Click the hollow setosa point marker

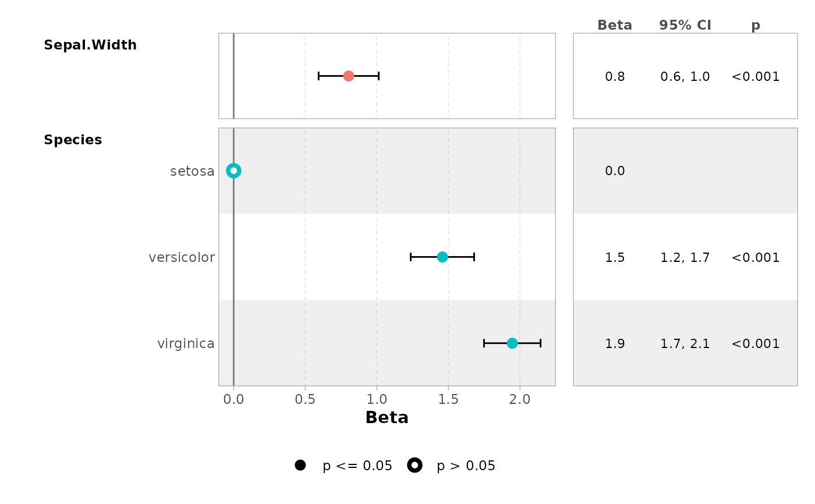point(233,171)
